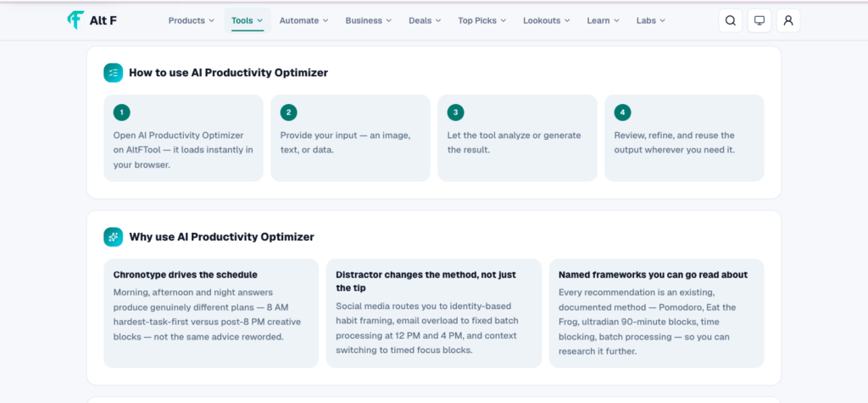Click the 'Provide your input' step text
The image size is (868, 403).
(346, 142)
